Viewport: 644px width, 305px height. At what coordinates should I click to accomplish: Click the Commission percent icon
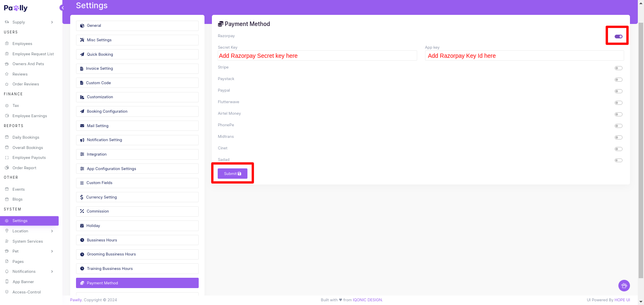82,211
